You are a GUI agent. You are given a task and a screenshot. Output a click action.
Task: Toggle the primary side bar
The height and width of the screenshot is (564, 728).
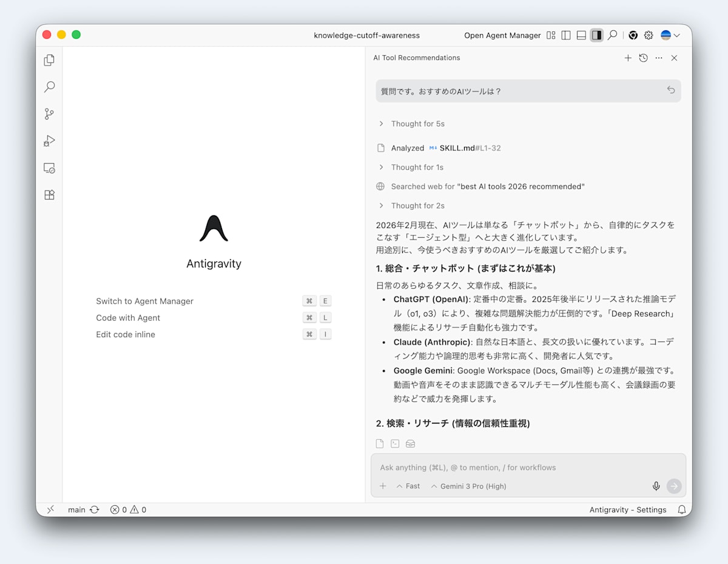point(566,35)
